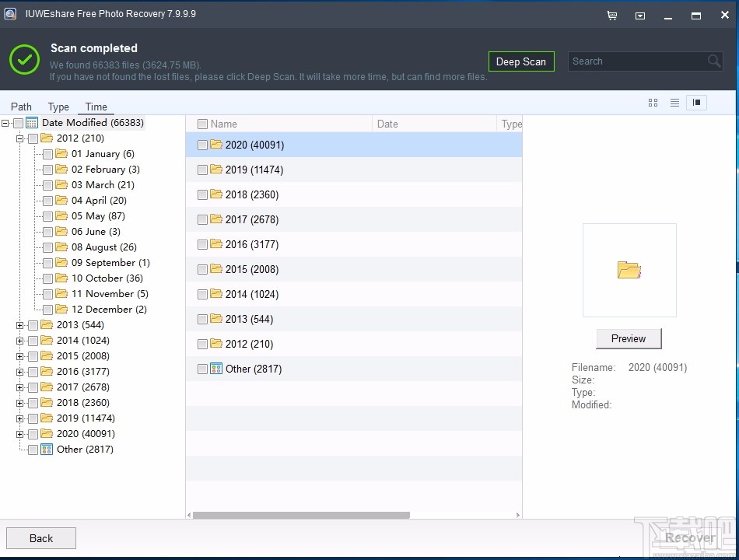This screenshot has height=560, width=739.
Task: Check the 2012 tree checkbox
Action: click(33, 138)
